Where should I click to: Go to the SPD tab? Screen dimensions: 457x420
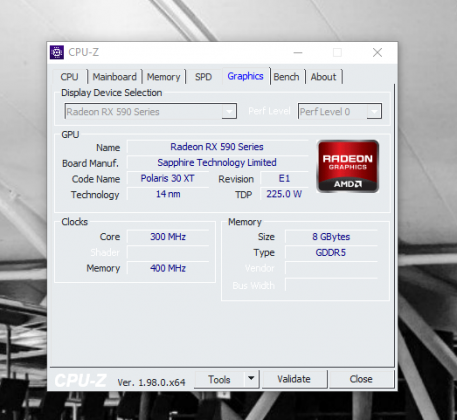point(203,77)
